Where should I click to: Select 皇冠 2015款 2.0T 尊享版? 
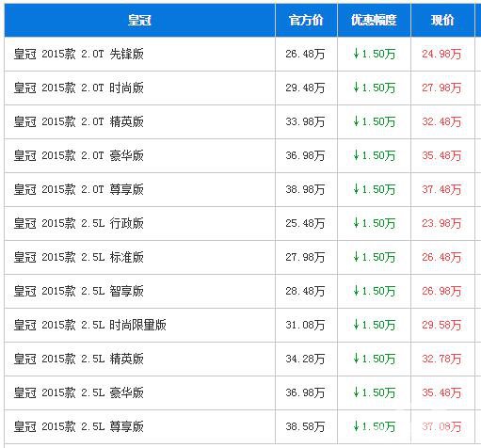coord(78,189)
